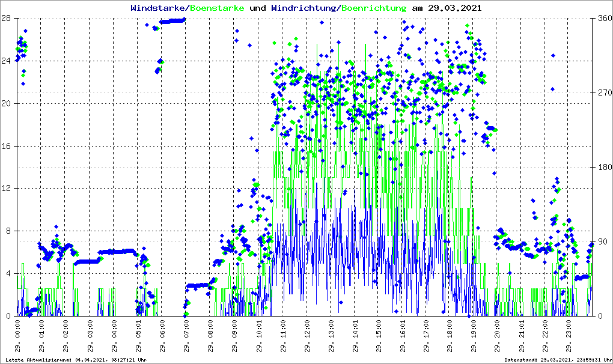Click the 18:00 time axis label
This screenshot has height=364, width=613.
tap(451, 337)
